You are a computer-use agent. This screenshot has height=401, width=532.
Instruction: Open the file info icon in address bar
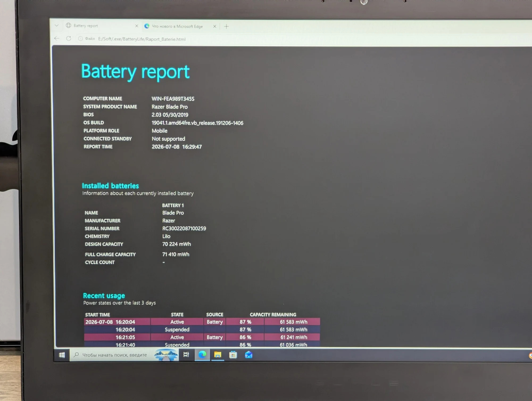coord(80,39)
